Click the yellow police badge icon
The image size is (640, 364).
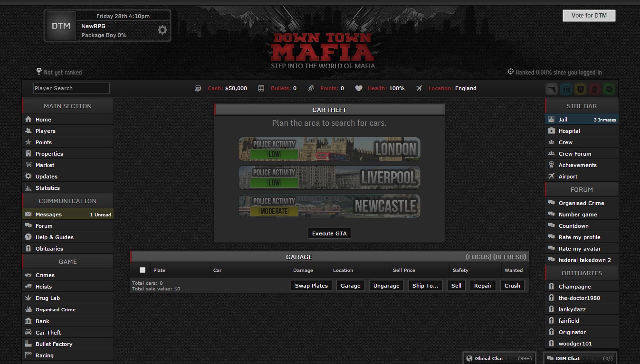click(x=581, y=89)
